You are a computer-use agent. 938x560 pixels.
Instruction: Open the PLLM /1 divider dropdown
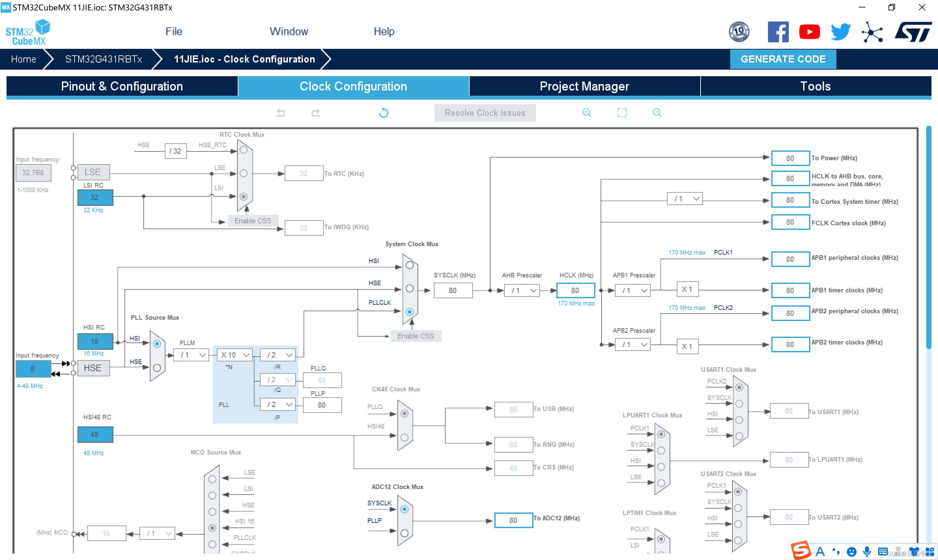(x=191, y=355)
